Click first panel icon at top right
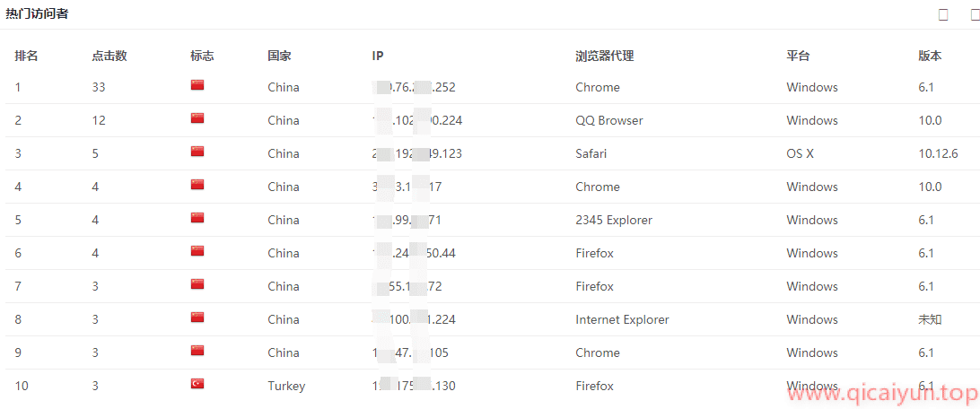 pyautogui.click(x=943, y=14)
